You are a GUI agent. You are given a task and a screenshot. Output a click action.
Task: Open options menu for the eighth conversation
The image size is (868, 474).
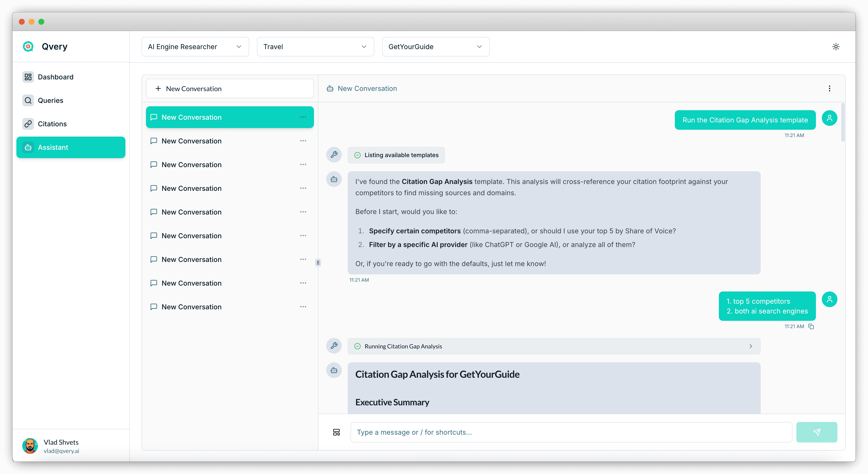[x=303, y=283]
